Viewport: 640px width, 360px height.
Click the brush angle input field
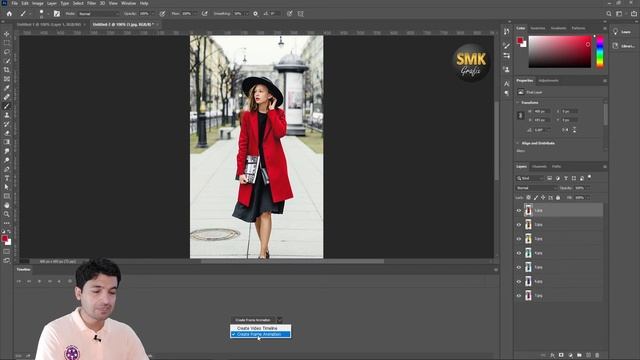click(274, 13)
